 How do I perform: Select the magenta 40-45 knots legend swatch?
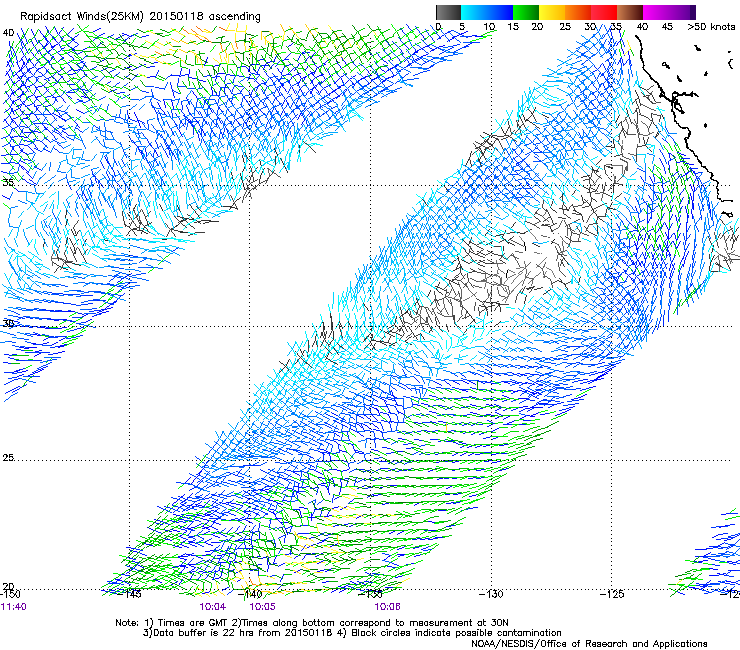656,12
